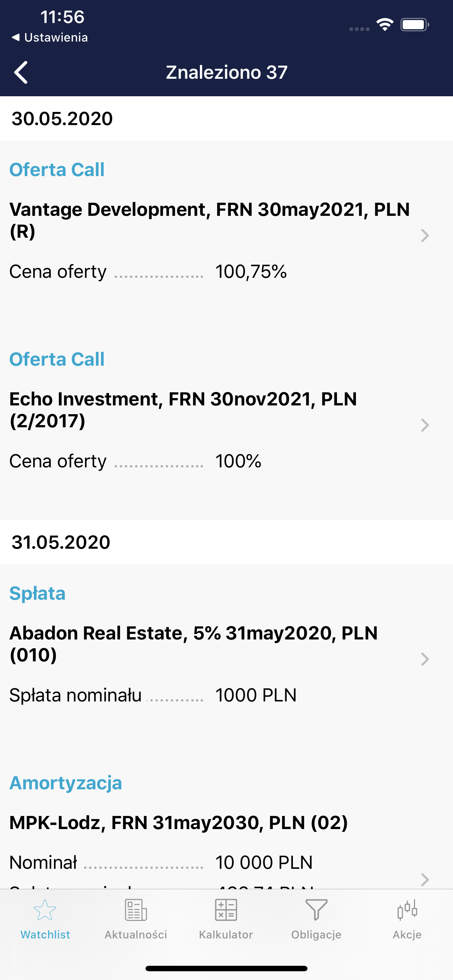Image resolution: width=453 pixels, height=980 pixels.
Task: Open the Obligacje filter funnel icon
Action: [316, 910]
